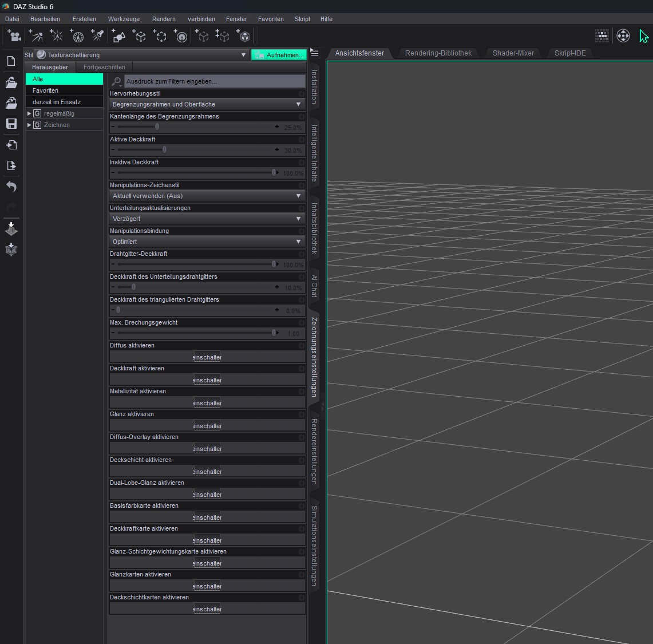Click the arrow-into-cube icon
The width and height of the screenshot is (653, 644).
(11, 250)
